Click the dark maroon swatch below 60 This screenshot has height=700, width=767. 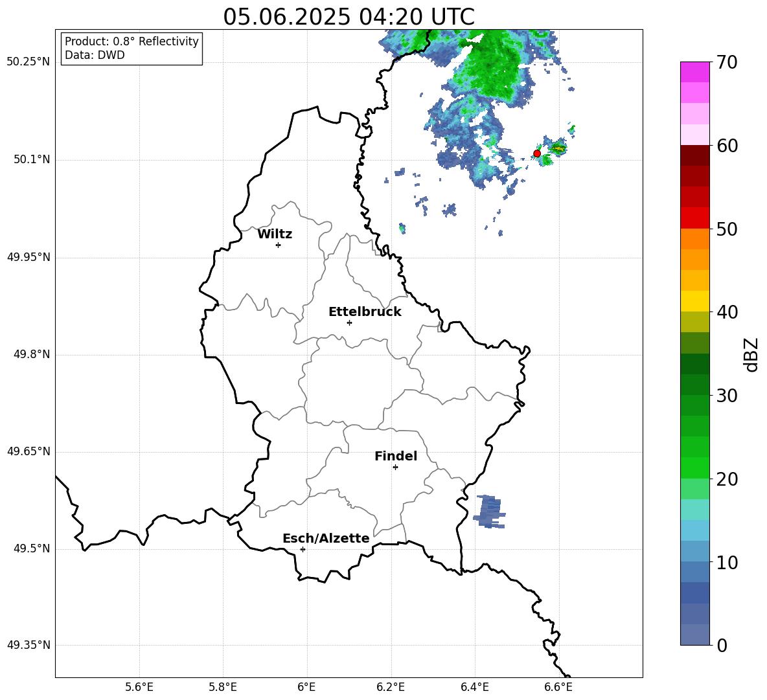pos(694,155)
